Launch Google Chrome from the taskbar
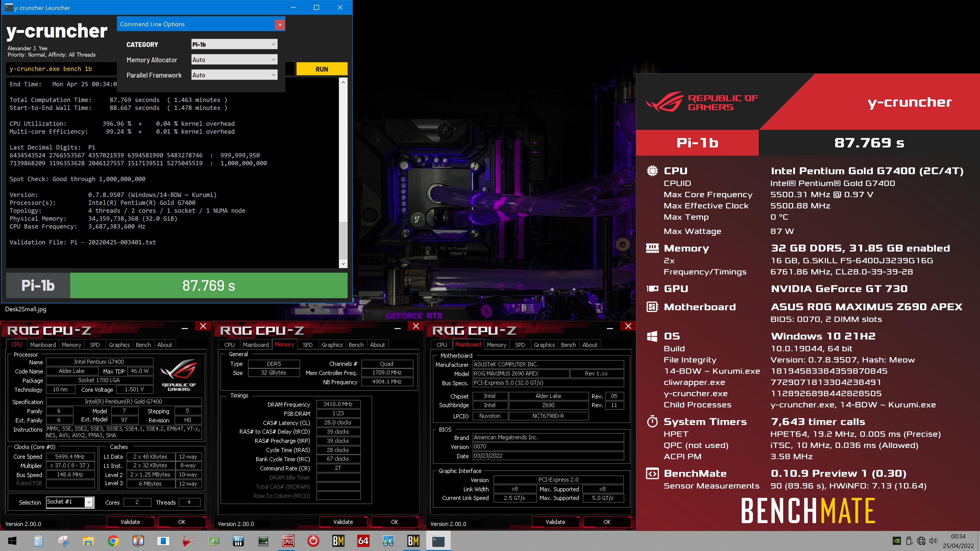The image size is (980, 551). (x=113, y=541)
